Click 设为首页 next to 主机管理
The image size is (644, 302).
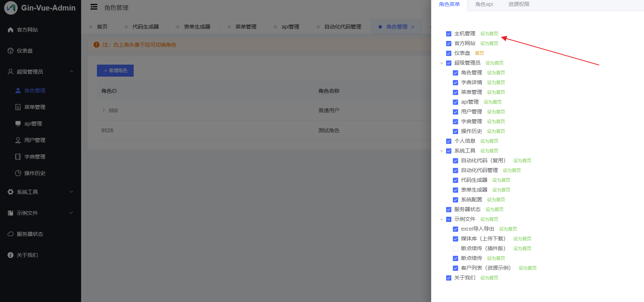[x=489, y=34]
